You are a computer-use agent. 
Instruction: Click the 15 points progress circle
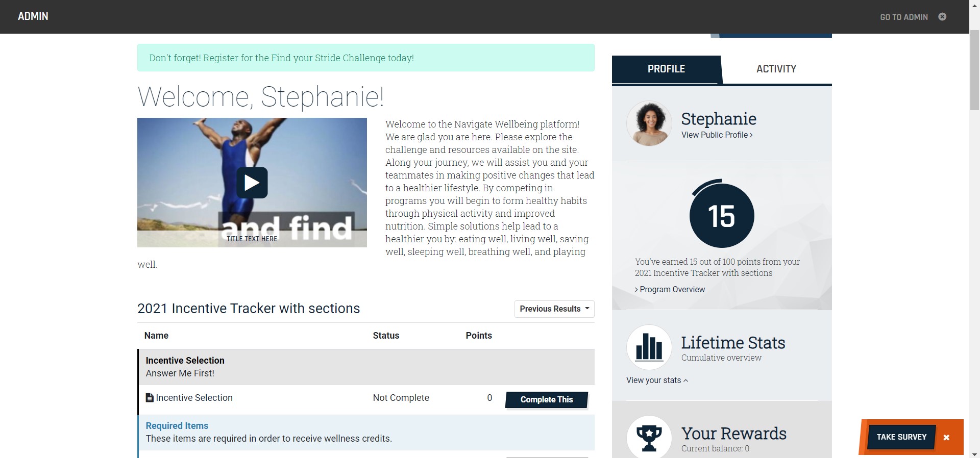tap(722, 214)
